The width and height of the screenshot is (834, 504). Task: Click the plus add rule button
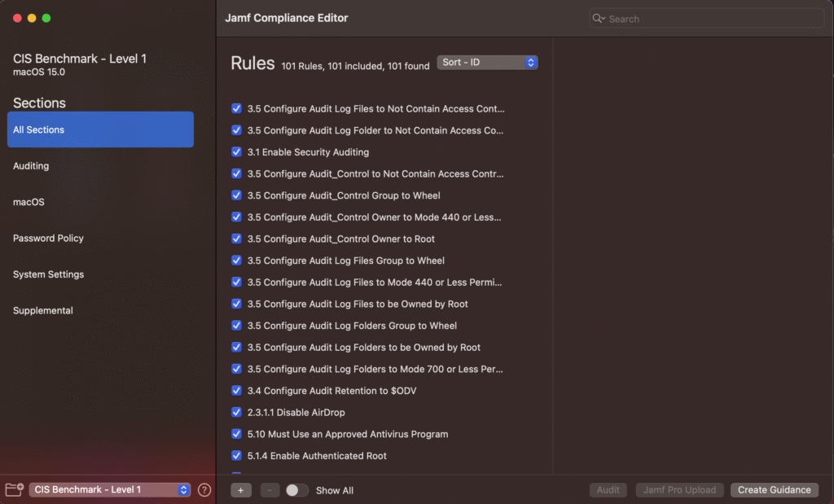[x=241, y=490]
